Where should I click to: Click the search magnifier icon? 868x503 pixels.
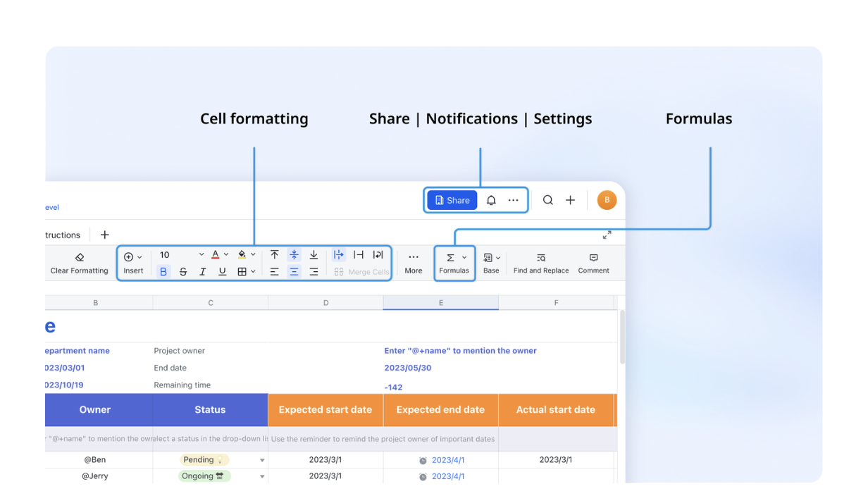547,200
